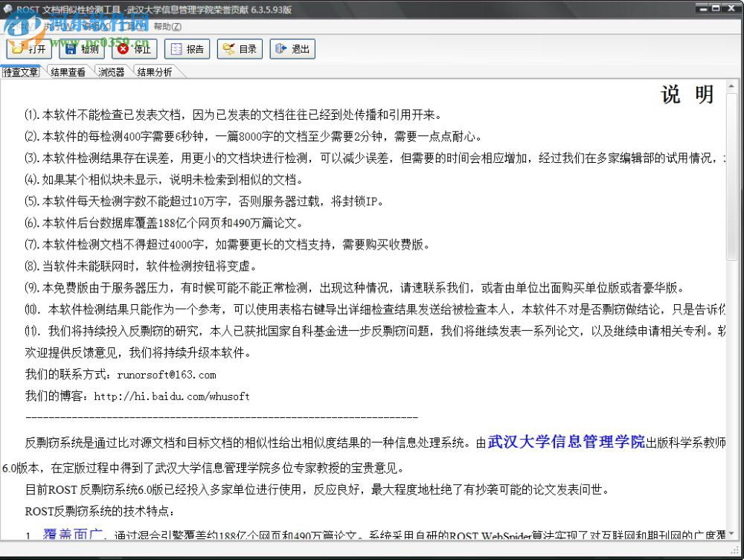Image resolution: width=744 pixels, height=560 pixels.
Task: Generate a report with the 报告 icon
Action: (187, 49)
